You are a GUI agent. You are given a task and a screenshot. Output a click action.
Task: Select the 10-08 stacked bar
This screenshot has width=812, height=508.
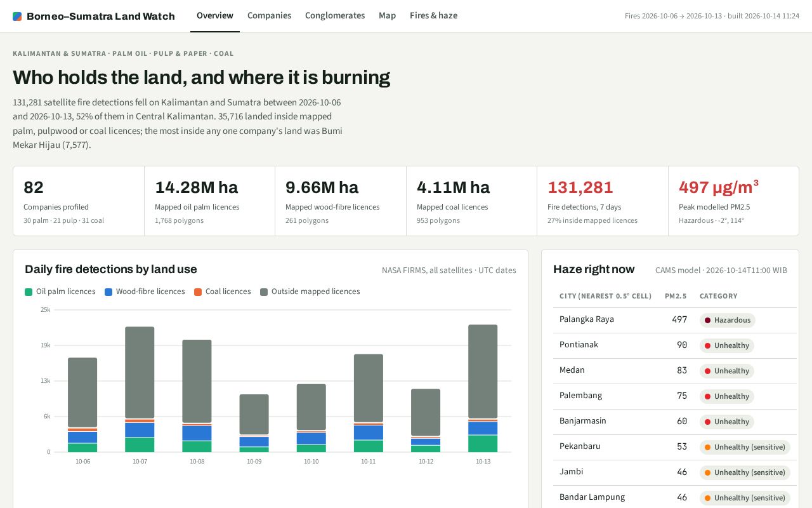pos(197,396)
